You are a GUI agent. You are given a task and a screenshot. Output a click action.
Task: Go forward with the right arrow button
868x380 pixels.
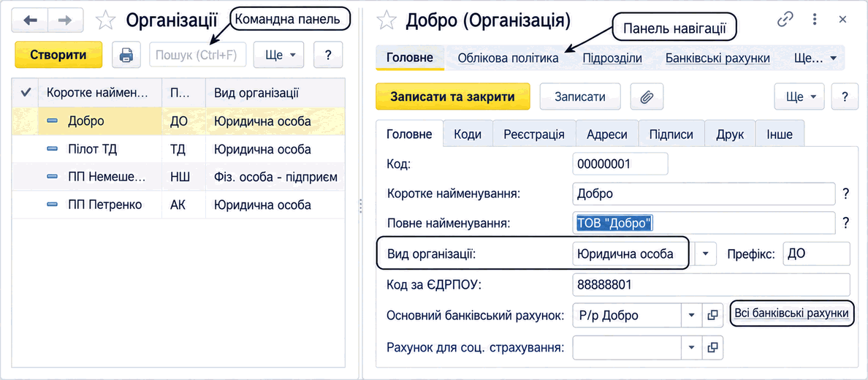[x=65, y=20]
